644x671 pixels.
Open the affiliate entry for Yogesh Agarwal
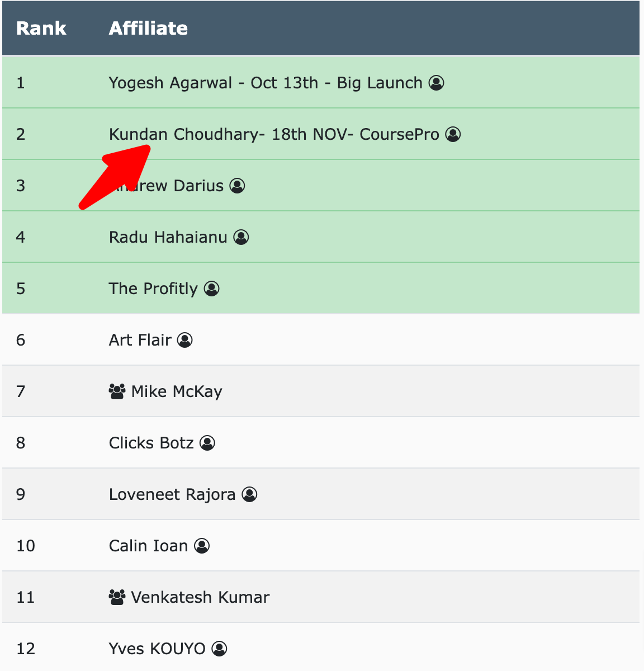(x=266, y=83)
